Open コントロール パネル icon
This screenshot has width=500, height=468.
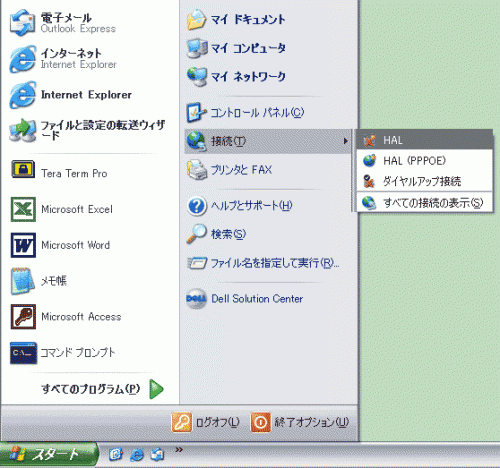[196, 112]
